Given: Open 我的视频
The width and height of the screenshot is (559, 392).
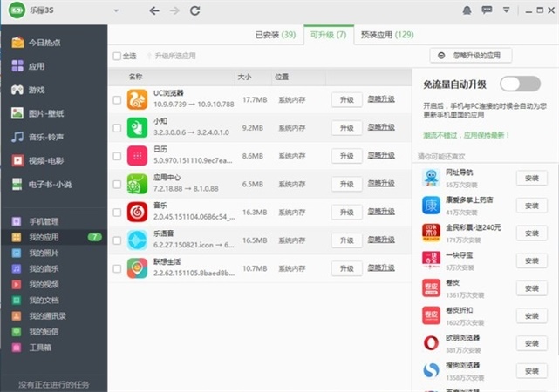Looking at the screenshot, I should (x=35, y=284).
